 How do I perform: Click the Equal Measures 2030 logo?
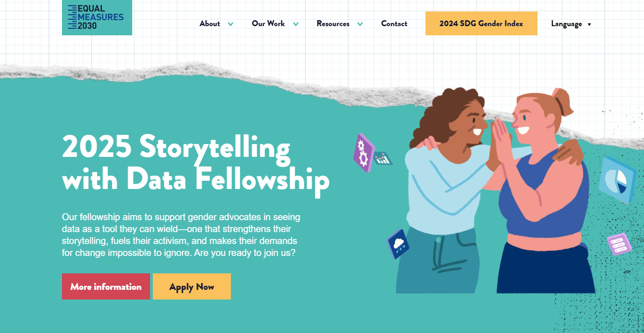(x=96, y=17)
